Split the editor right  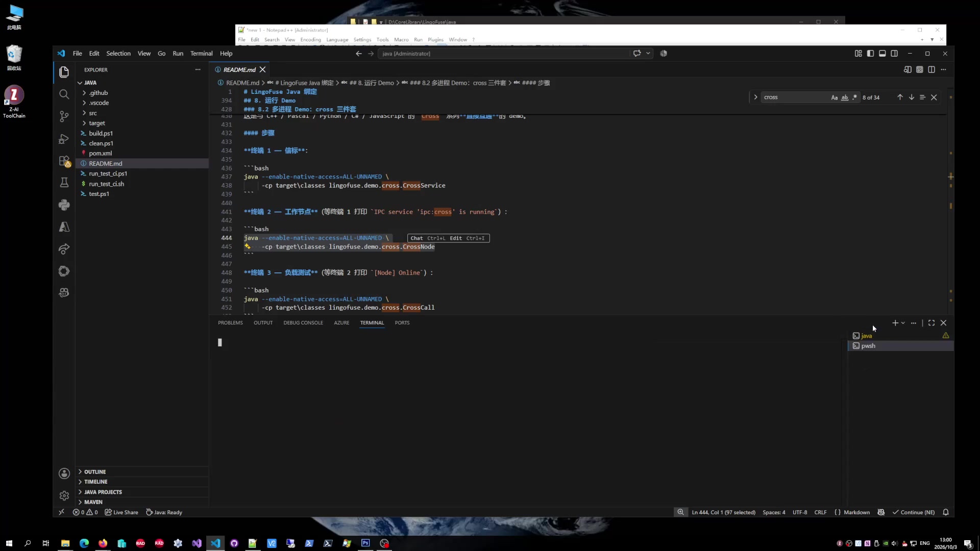[x=932, y=69]
